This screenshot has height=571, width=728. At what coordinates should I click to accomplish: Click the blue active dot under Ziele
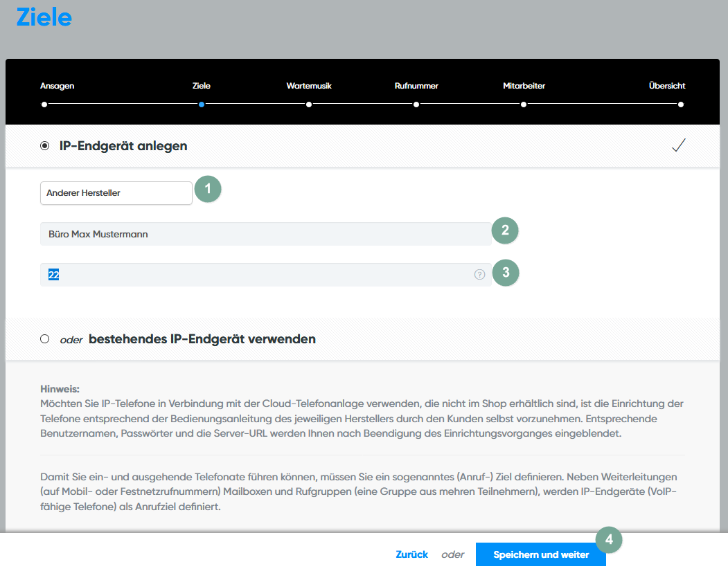(x=201, y=105)
